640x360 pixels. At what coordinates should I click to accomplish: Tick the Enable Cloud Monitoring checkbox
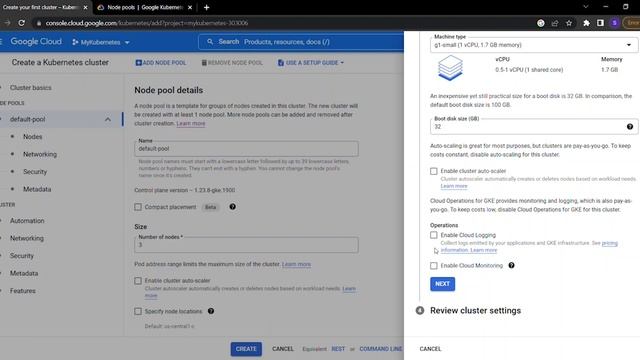coord(433,266)
